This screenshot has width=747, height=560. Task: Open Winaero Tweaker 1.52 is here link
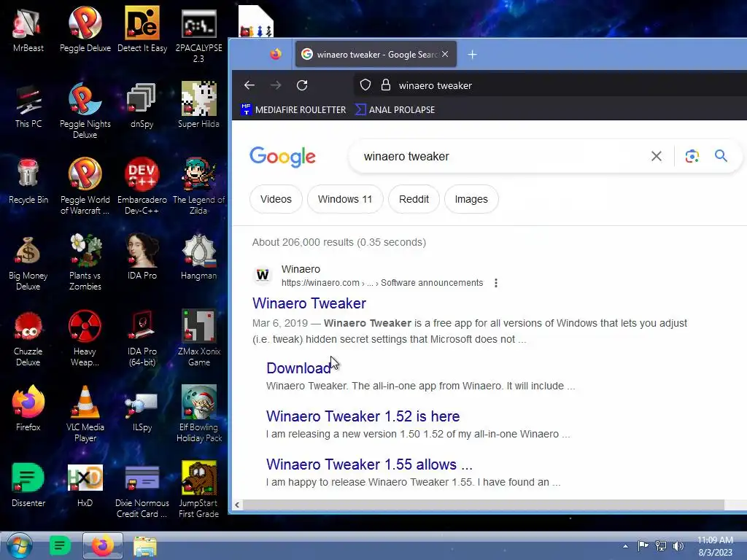(x=363, y=416)
